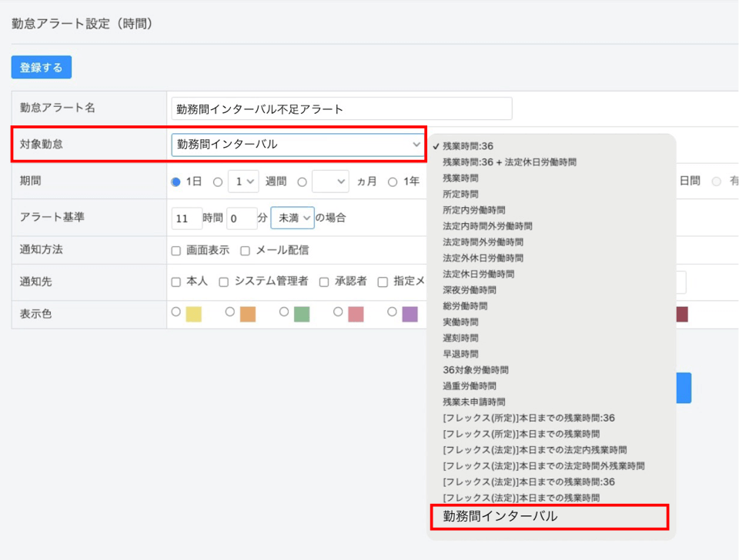
Task: Choose 深夜労働時間 from the option list
Action: [x=470, y=290]
